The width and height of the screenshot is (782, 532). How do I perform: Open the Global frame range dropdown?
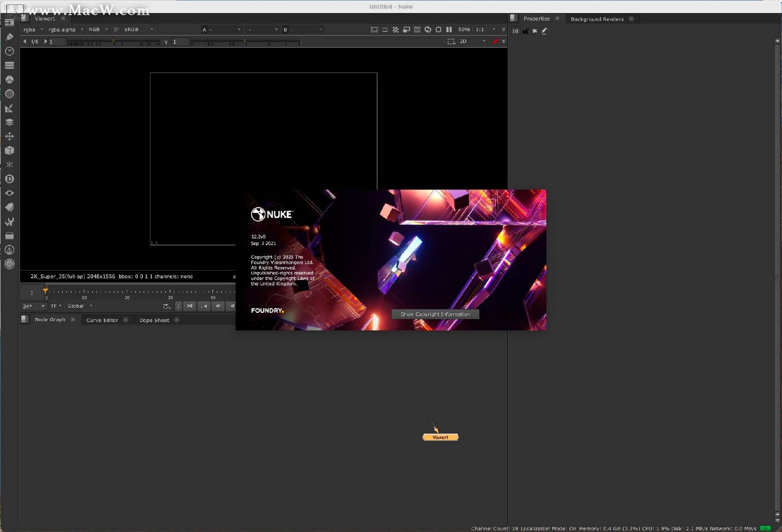(80, 306)
